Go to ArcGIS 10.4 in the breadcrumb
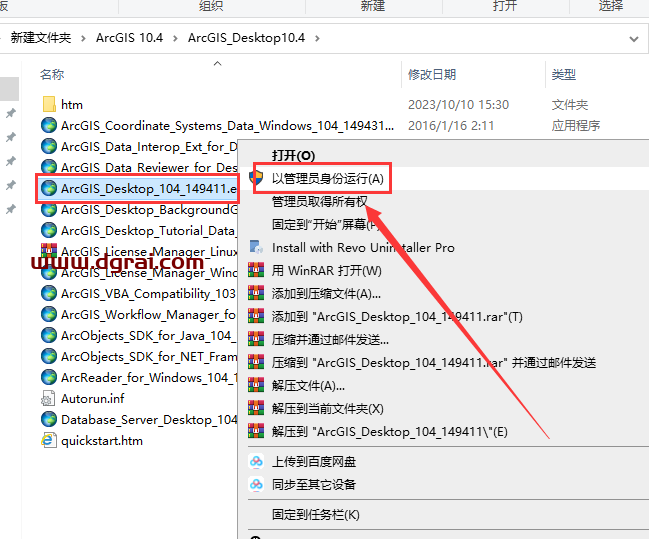The height and width of the screenshot is (539, 649). coord(130,38)
